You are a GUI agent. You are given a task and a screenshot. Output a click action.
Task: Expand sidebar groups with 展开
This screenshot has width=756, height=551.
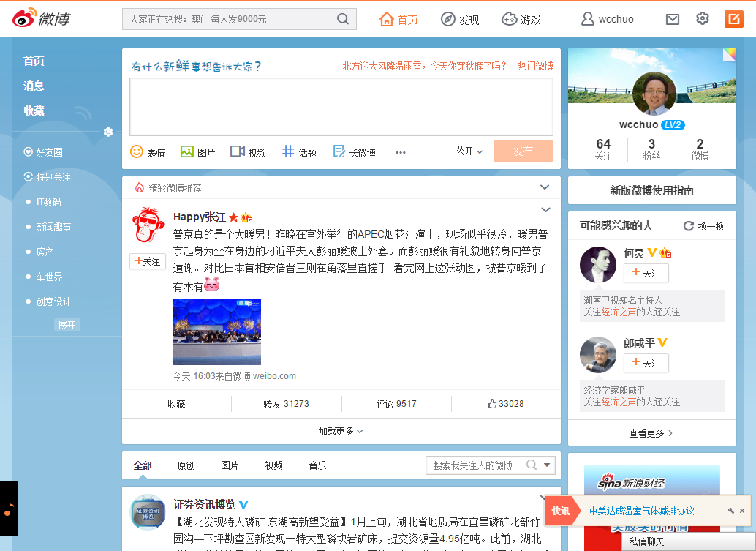point(67,325)
